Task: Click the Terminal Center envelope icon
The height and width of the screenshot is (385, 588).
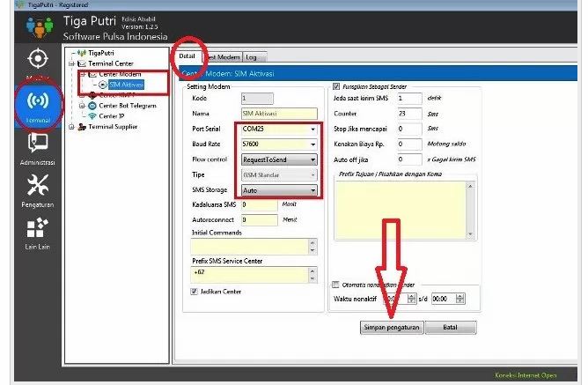Action: point(81,63)
